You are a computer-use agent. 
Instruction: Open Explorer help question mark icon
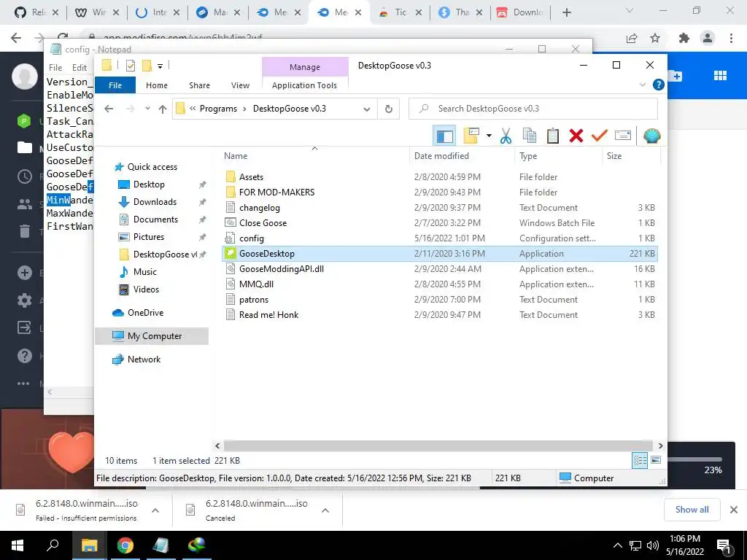coord(659,85)
